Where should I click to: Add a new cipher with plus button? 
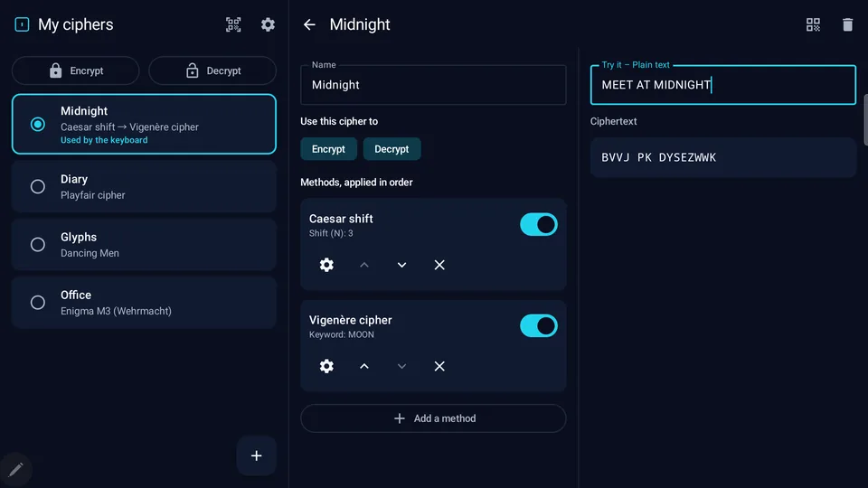click(x=256, y=455)
